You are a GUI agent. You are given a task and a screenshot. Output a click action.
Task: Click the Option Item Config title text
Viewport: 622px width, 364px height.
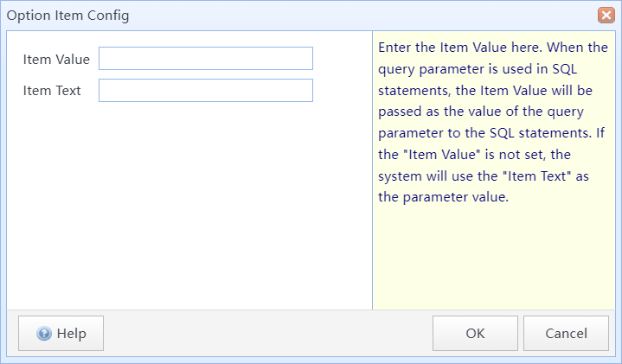click(67, 16)
